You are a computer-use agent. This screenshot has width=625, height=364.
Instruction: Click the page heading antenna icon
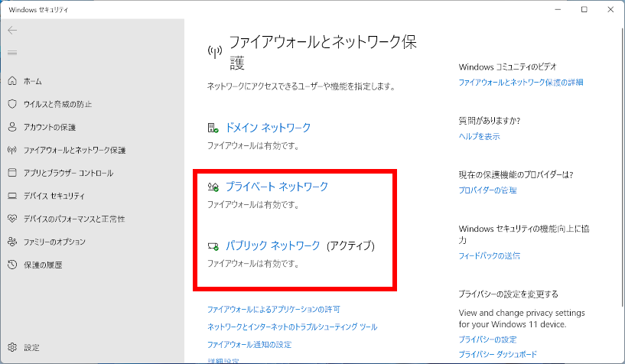click(x=215, y=52)
